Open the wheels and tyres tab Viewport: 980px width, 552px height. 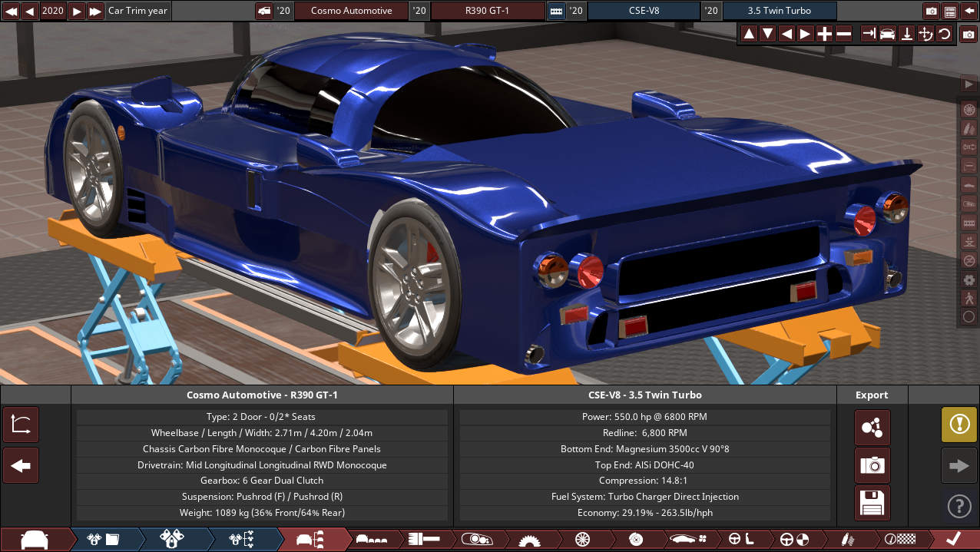[x=582, y=540]
